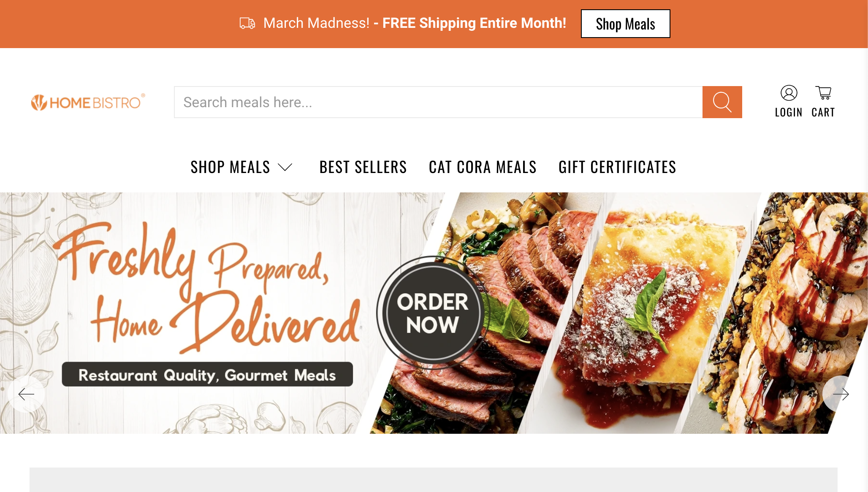Expand the Shop Meals chevron arrow
Image resolution: width=868 pixels, height=492 pixels.
285,167
